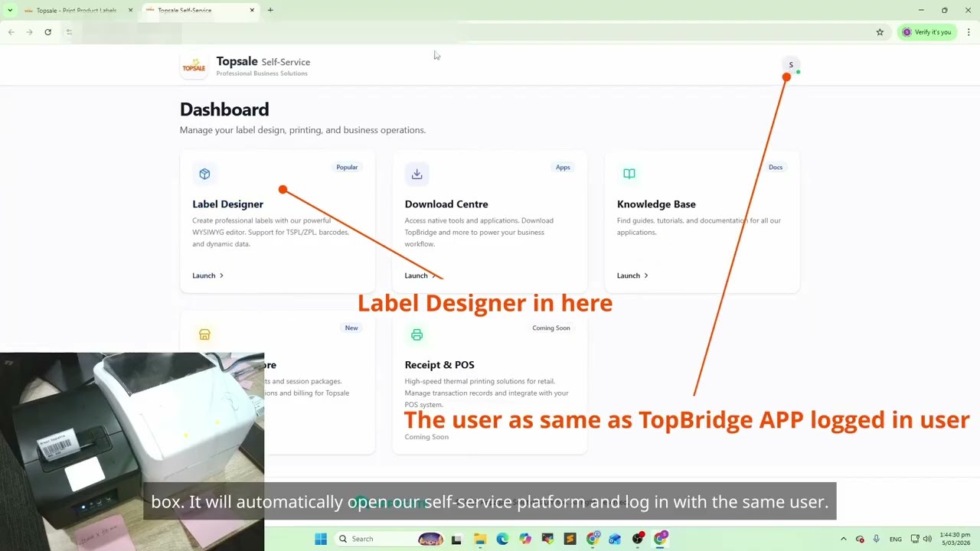Open the Outlook icon in the taskbar

(615, 539)
